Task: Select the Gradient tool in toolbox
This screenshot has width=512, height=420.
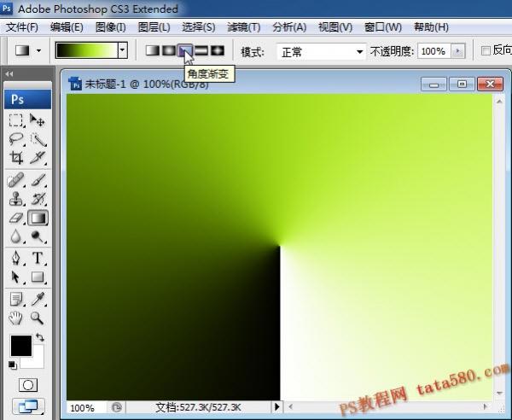Action: 38,218
